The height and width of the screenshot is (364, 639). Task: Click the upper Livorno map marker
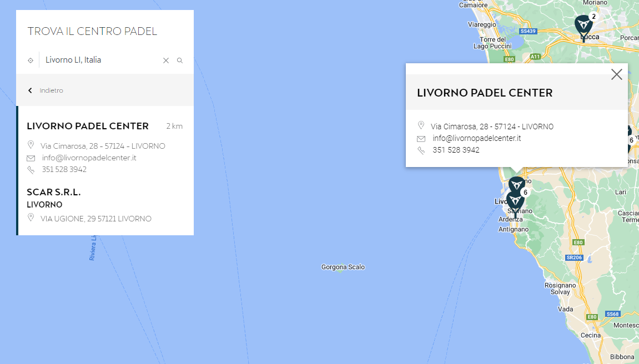click(516, 185)
